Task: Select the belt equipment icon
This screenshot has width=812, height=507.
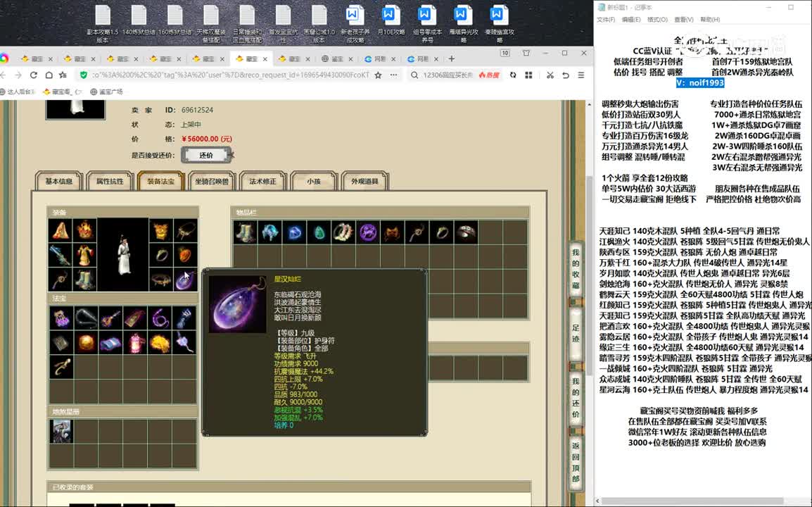Action: click(x=161, y=280)
